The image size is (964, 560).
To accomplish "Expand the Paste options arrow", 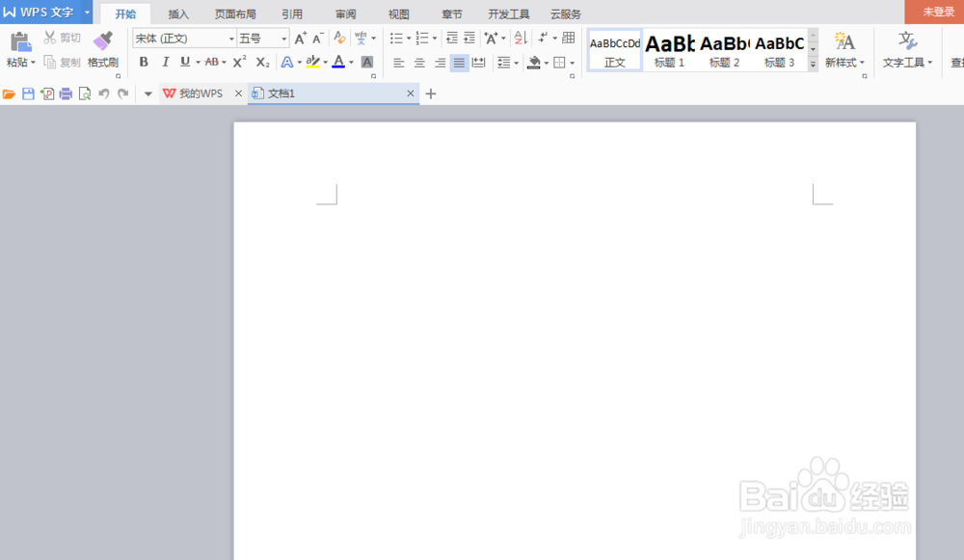I will coord(33,62).
